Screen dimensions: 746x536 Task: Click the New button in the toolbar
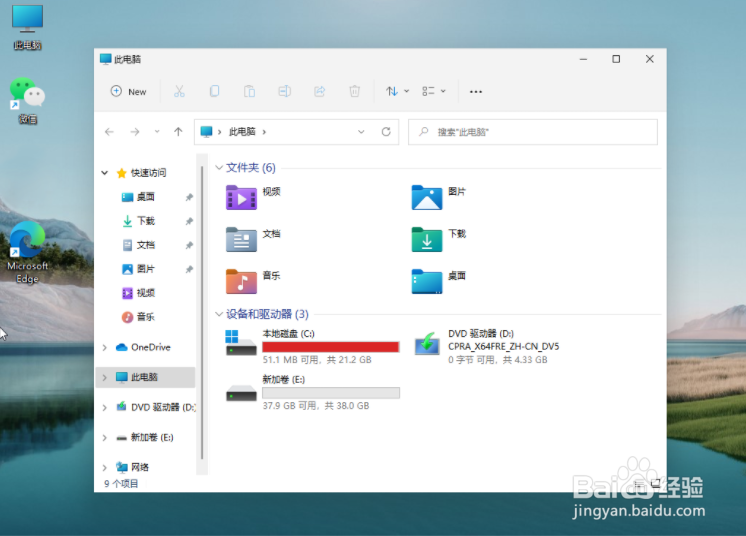coord(128,91)
